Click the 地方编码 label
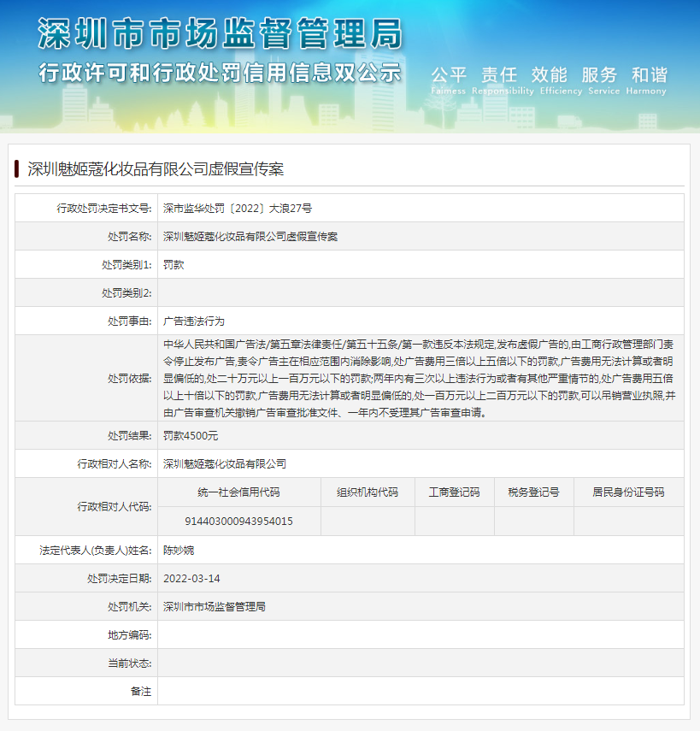This screenshot has height=731, width=700. pyautogui.click(x=130, y=635)
